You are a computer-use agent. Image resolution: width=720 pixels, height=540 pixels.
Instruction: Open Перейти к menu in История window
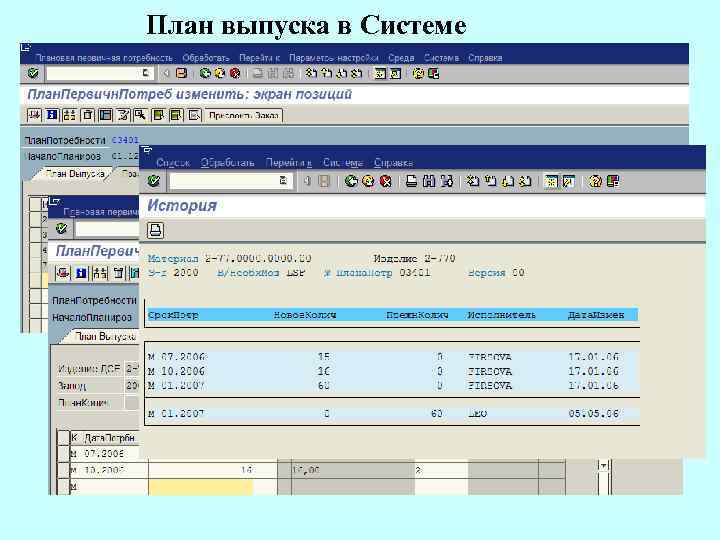pyautogui.click(x=288, y=163)
